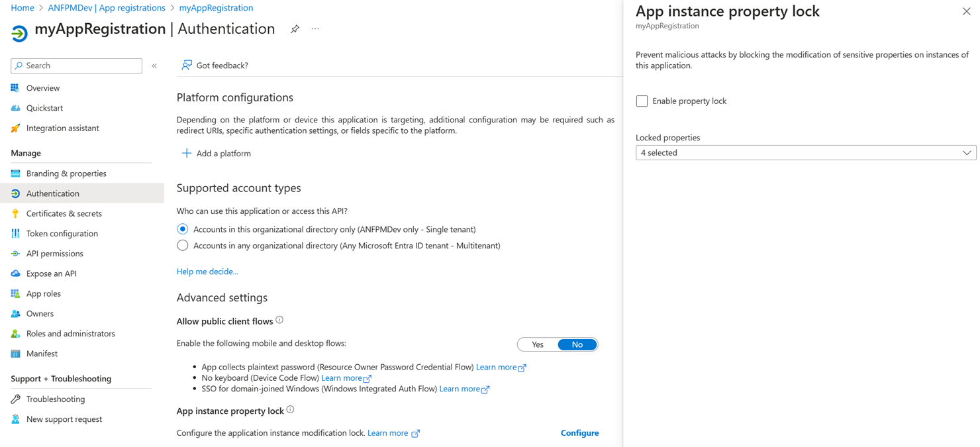Image resolution: width=980 pixels, height=447 pixels.
Task: Click the Integration assistant rocket icon
Action: pyautogui.click(x=15, y=128)
